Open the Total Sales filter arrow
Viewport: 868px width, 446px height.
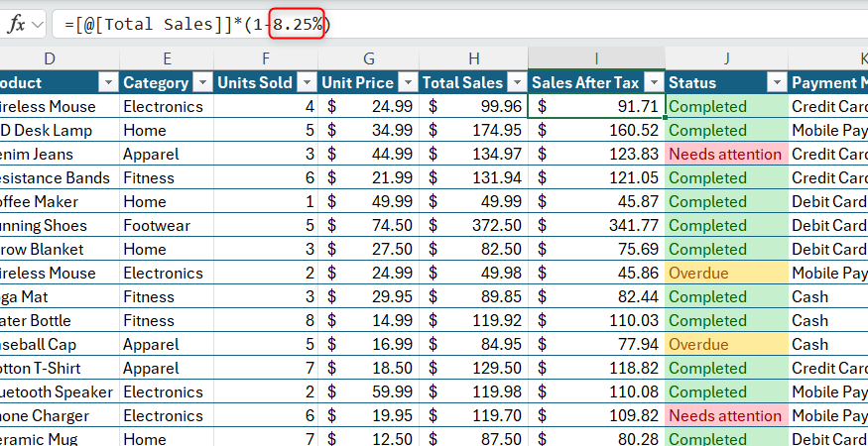tap(517, 83)
